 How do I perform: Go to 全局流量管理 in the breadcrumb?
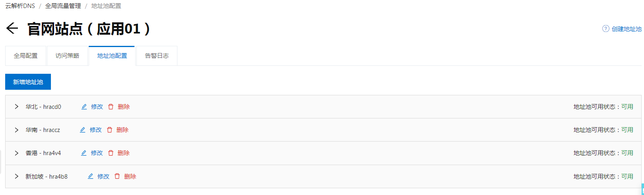[x=63, y=6]
